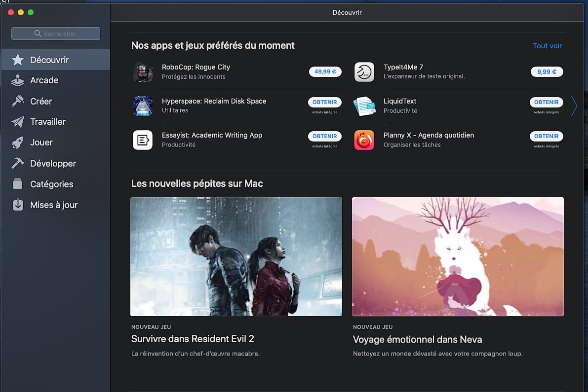Viewport: 588px width, 392px height.
Task: Show next apps with right chevron
Action: click(574, 106)
